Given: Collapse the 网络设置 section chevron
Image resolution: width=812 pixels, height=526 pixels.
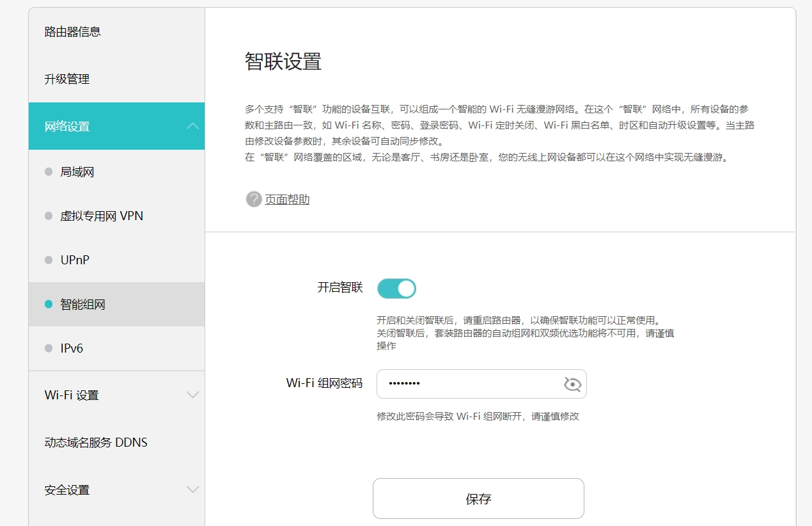Looking at the screenshot, I should (x=192, y=126).
